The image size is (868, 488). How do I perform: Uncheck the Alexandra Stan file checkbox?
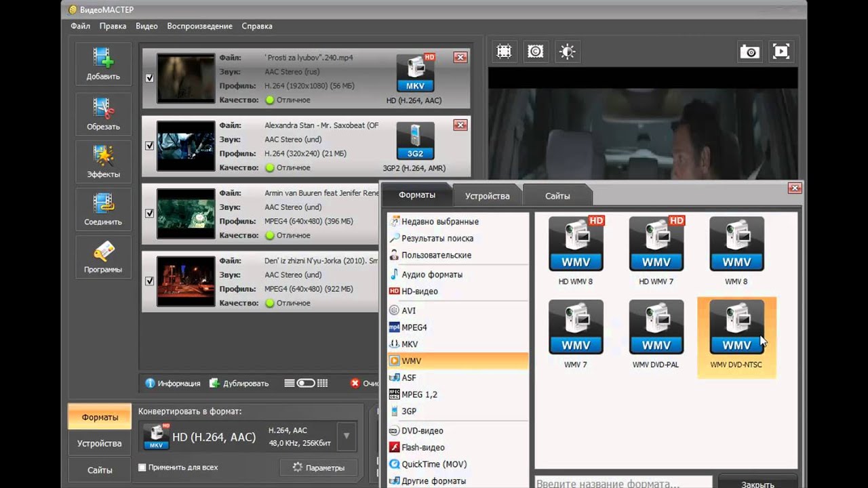tap(149, 146)
